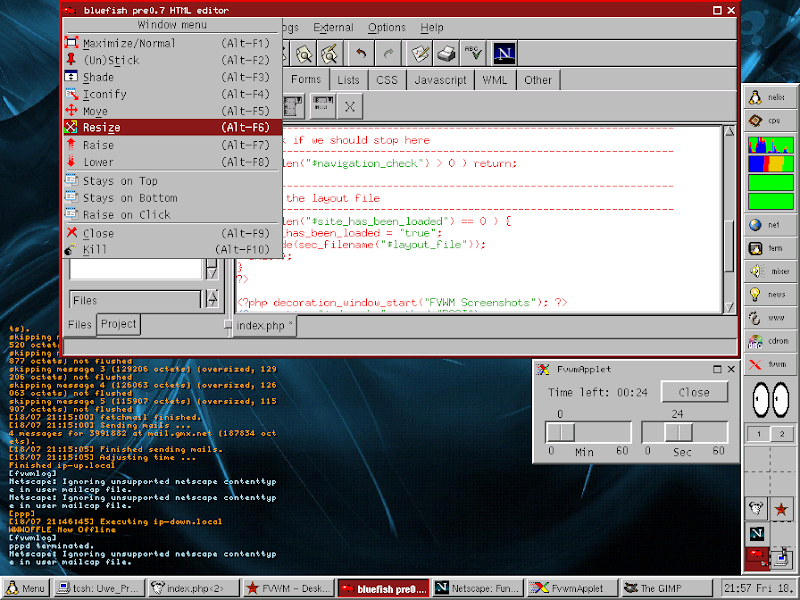Image resolution: width=800 pixels, height=600 pixels.
Task: Click the Sec slider handle in FvwmApplet
Action: pyautogui.click(x=678, y=432)
